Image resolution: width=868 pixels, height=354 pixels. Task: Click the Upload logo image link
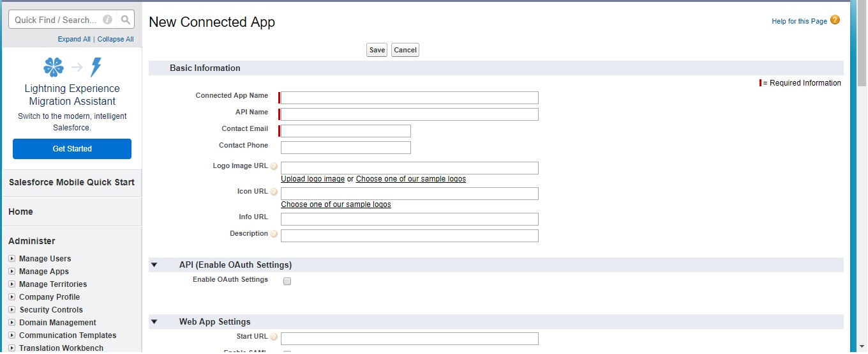pos(313,179)
